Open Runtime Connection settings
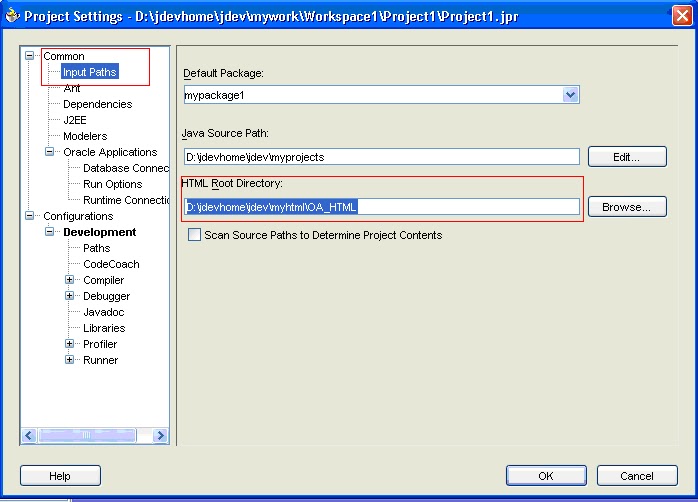Viewport: 698px width, 502px height. click(126, 200)
